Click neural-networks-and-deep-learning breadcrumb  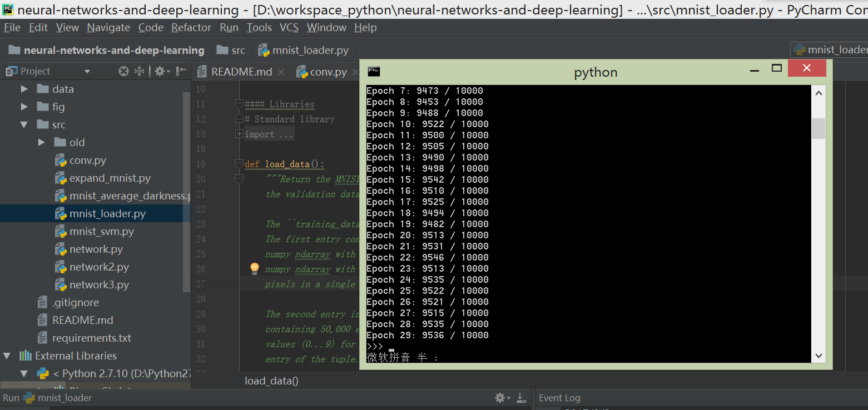(107, 50)
